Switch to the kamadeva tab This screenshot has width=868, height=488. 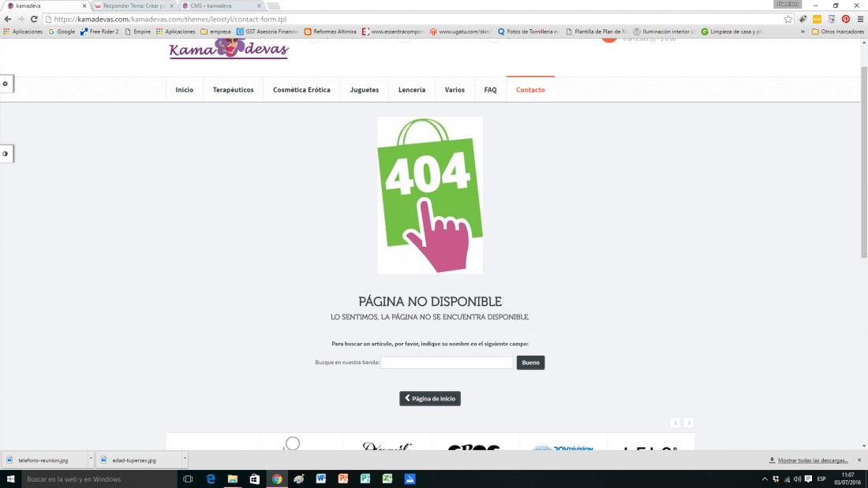click(x=44, y=6)
